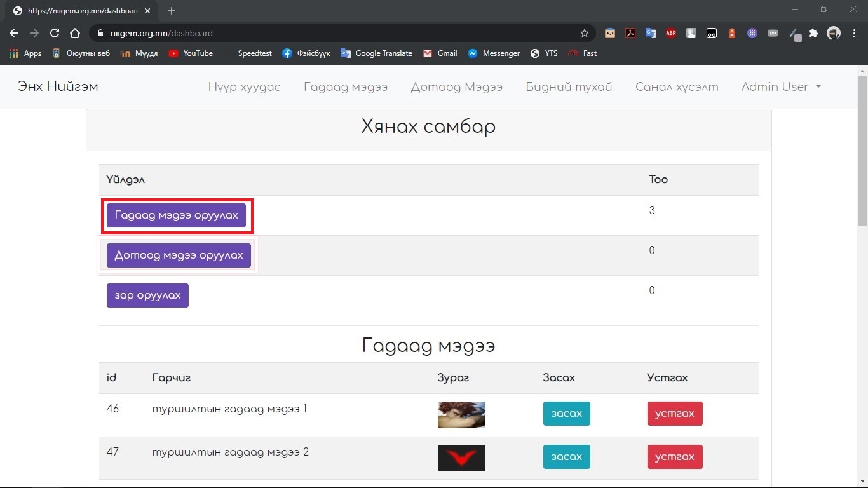Screen dimensions: 868x488
Task: Click засах for news id 46
Action: click(x=566, y=414)
